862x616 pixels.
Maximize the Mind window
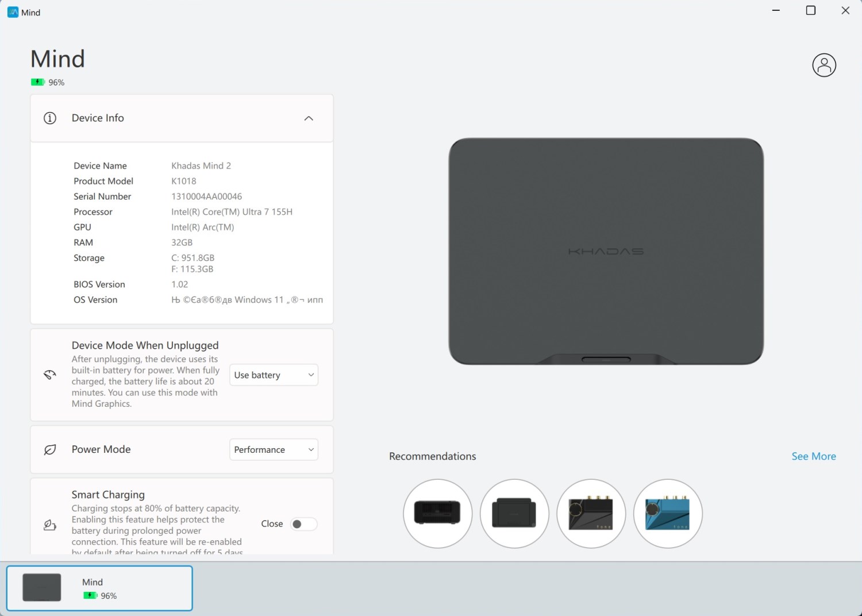[x=811, y=10]
